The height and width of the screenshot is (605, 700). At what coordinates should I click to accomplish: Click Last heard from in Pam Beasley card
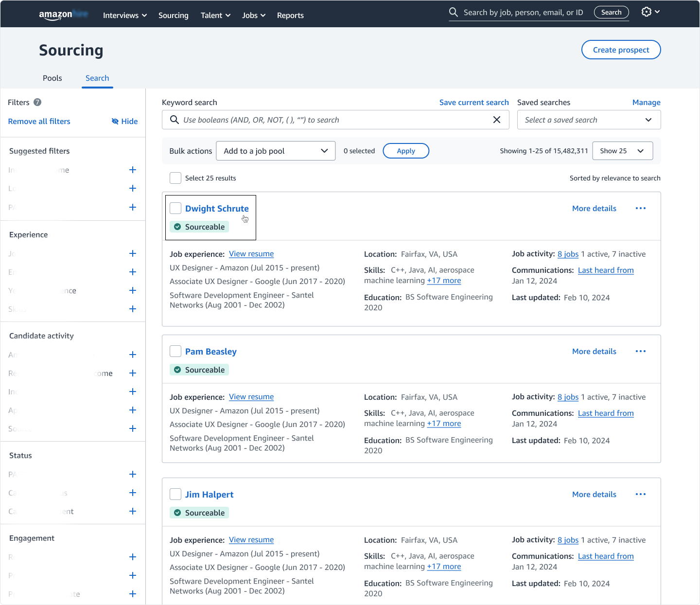(x=606, y=413)
